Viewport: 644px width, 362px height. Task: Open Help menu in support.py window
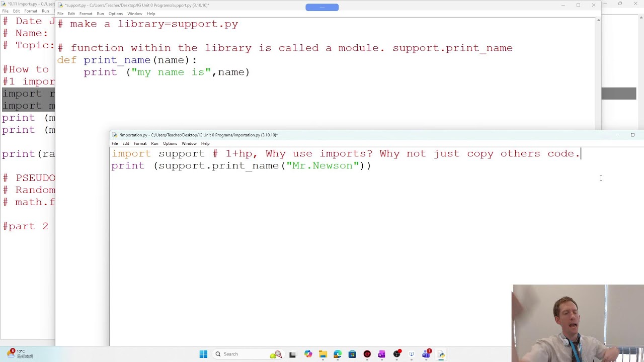(x=151, y=14)
